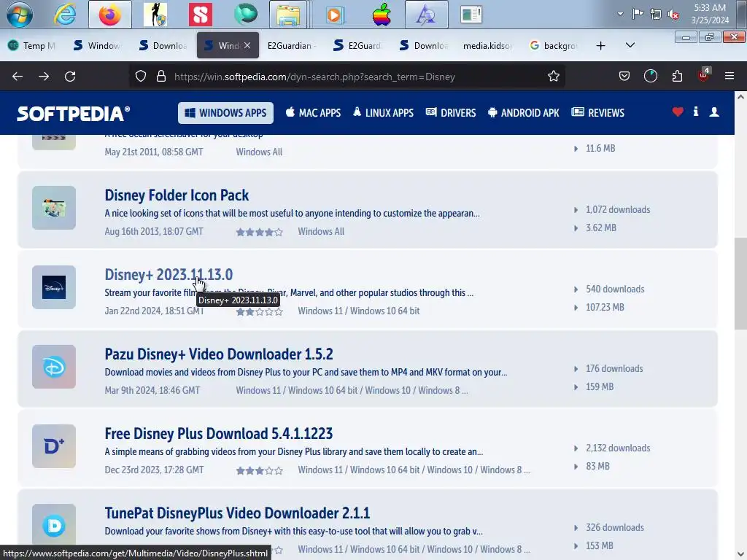Screen dimensions: 747x560
Task: Open Disney Folder Icon Pack link
Action: [x=177, y=195]
